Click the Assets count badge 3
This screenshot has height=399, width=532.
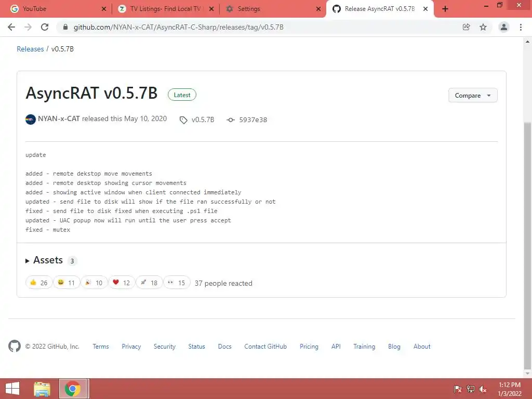click(72, 261)
